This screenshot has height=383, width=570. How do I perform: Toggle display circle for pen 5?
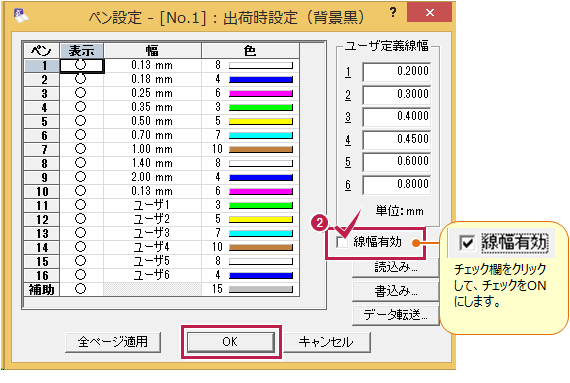point(81,121)
